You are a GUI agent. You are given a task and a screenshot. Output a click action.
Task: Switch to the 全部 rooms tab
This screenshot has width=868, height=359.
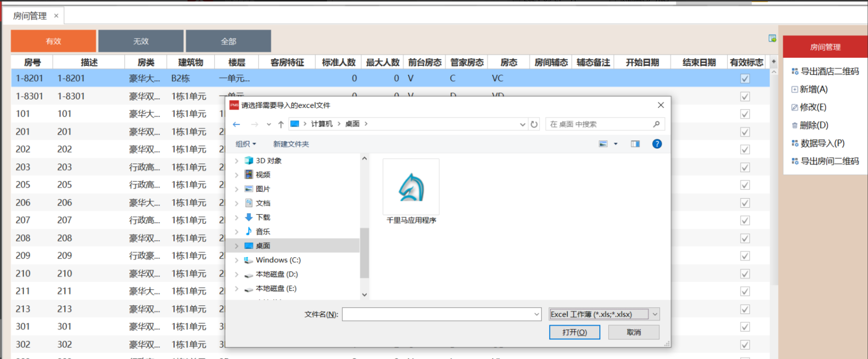coord(228,41)
